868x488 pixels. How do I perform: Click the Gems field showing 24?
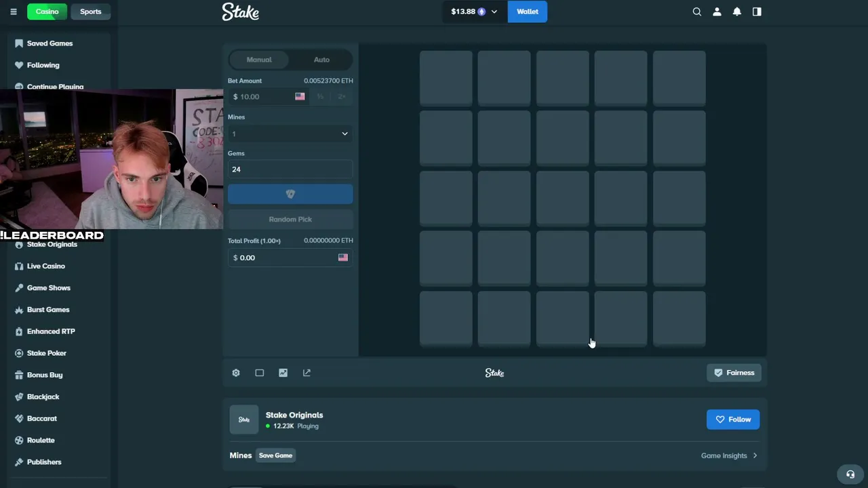coord(290,169)
